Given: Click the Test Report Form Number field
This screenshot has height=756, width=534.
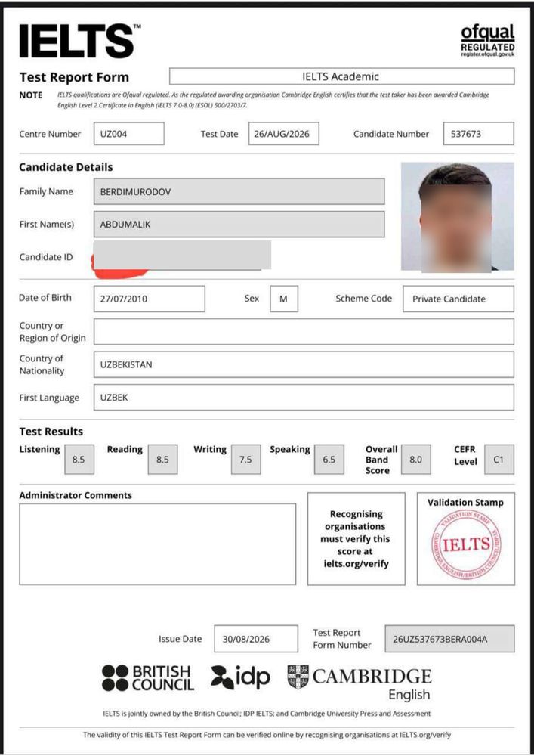Looking at the screenshot, I should click(x=449, y=639).
